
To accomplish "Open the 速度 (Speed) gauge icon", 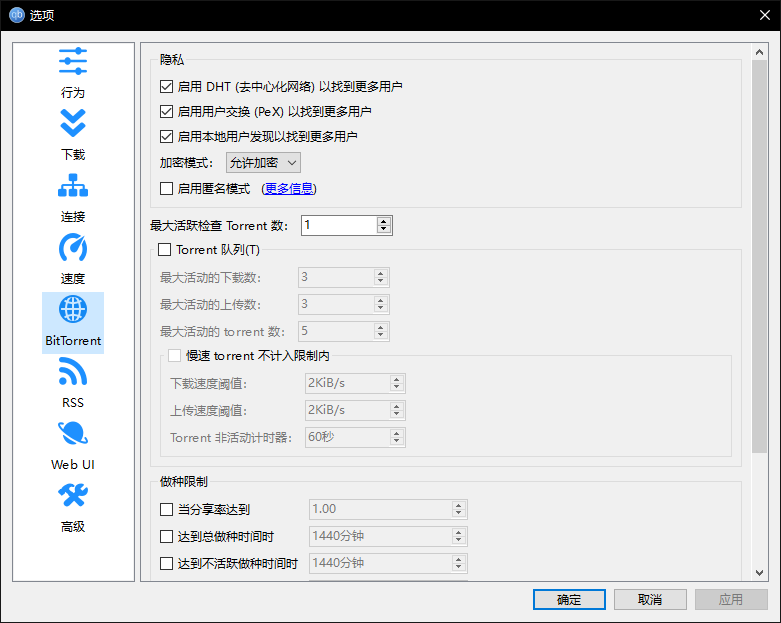I will [73, 248].
